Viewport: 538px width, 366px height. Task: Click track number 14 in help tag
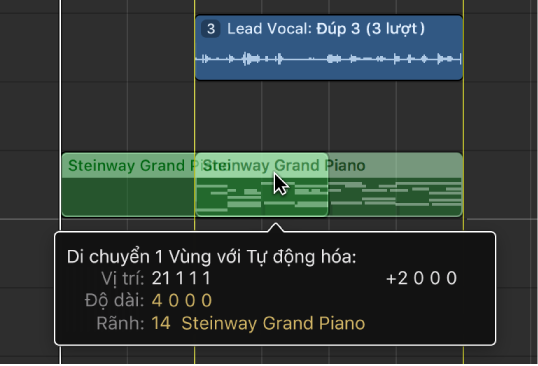pyautogui.click(x=161, y=323)
